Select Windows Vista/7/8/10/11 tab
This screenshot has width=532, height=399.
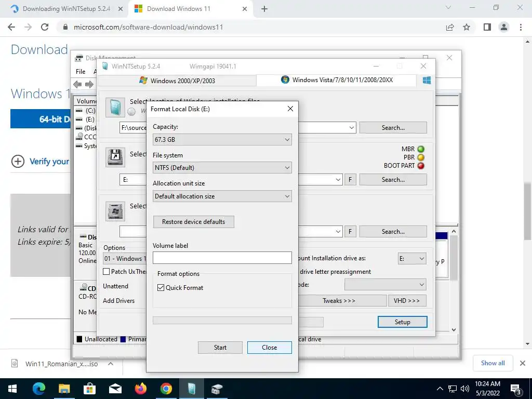point(337,80)
